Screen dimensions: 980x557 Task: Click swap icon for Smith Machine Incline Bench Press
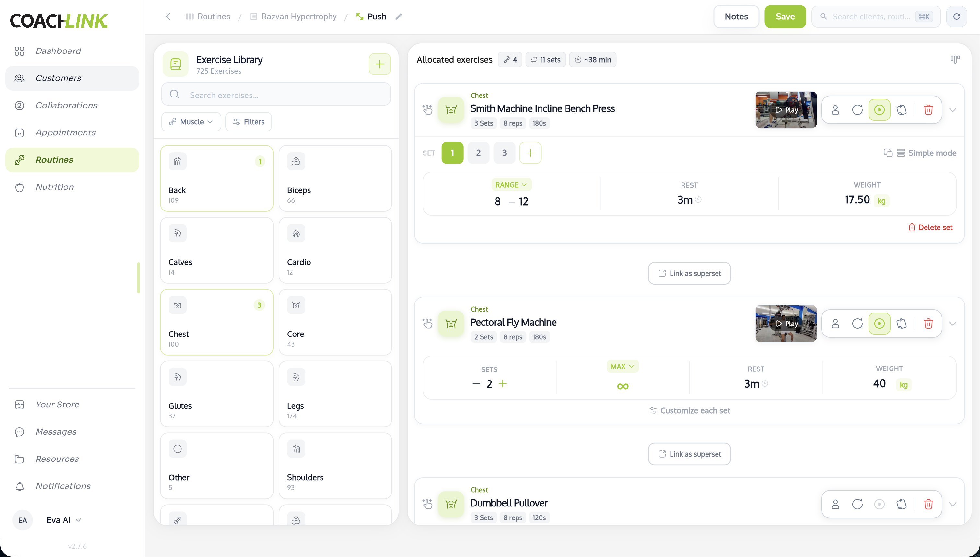point(857,110)
